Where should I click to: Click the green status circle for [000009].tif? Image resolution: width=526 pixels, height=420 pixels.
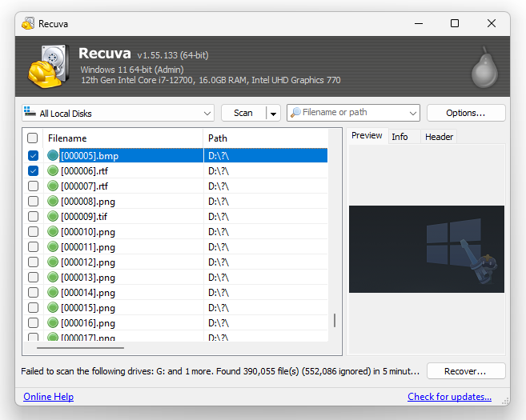(x=53, y=216)
